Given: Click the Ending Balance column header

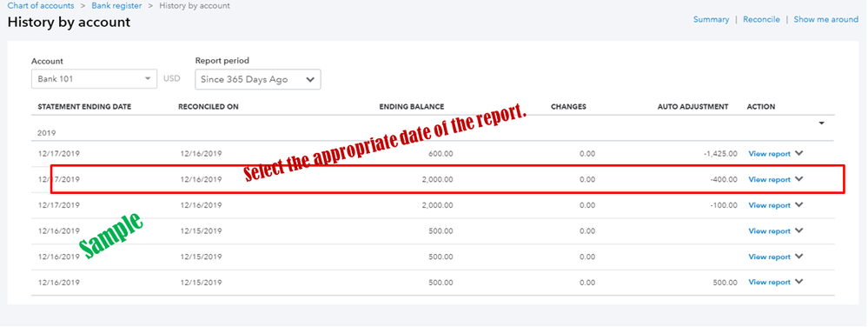Looking at the screenshot, I should pyautogui.click(x=411, y=107).
